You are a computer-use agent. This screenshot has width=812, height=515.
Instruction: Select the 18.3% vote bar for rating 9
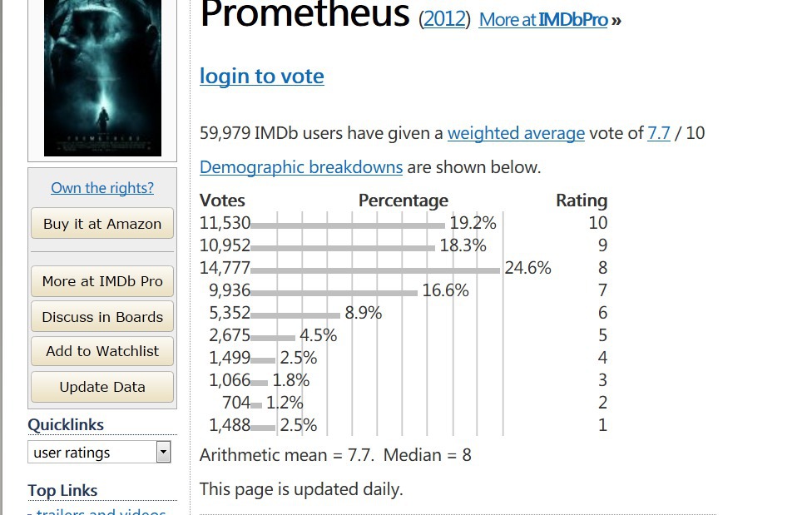[343, 247]
